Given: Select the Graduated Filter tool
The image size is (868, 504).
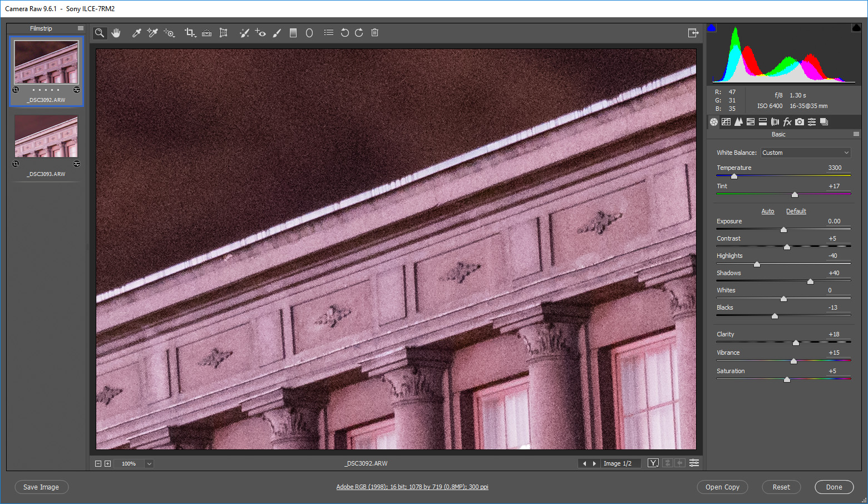Looking at the screenshot, I should pyautogui.click(x=293, y=33).
